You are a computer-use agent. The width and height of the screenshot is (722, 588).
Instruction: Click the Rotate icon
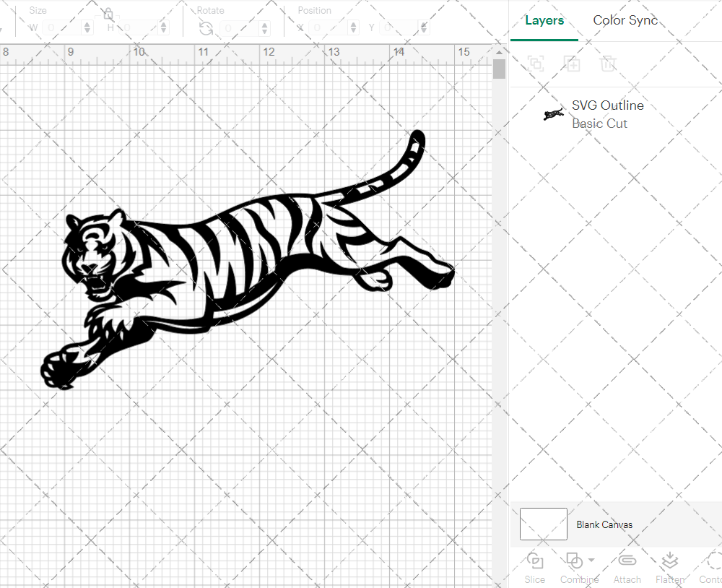pyautogui.click(x=206, y=29)
